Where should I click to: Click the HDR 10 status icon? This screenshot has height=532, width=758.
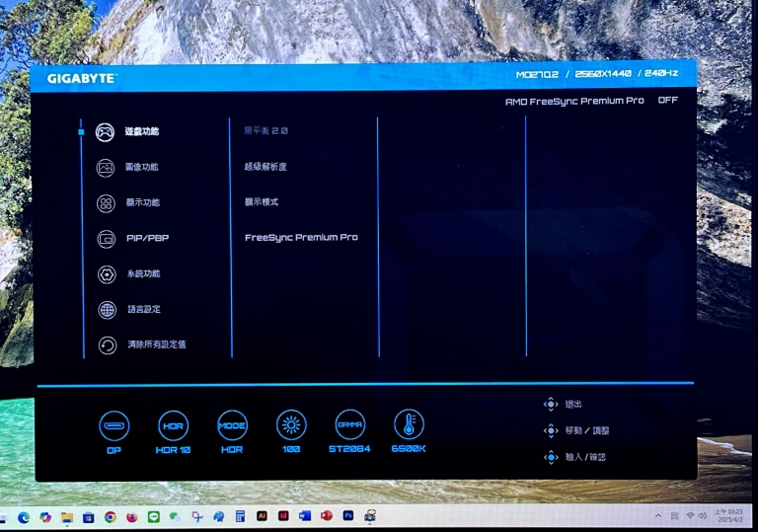[x=173, y=425]
